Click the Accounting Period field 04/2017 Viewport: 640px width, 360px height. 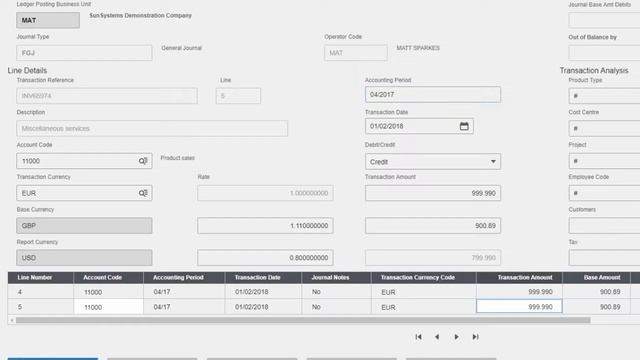pyautogui.click(x=433, y=95)
